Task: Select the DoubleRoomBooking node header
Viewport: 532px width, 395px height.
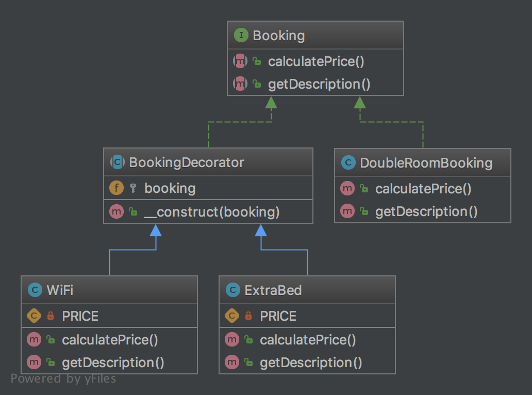Action: pos(426,163)
